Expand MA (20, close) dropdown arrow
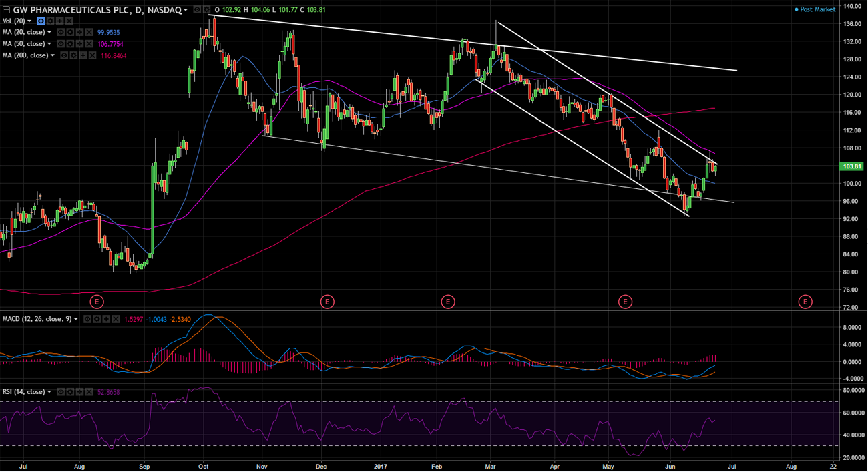 coord(49,32)
